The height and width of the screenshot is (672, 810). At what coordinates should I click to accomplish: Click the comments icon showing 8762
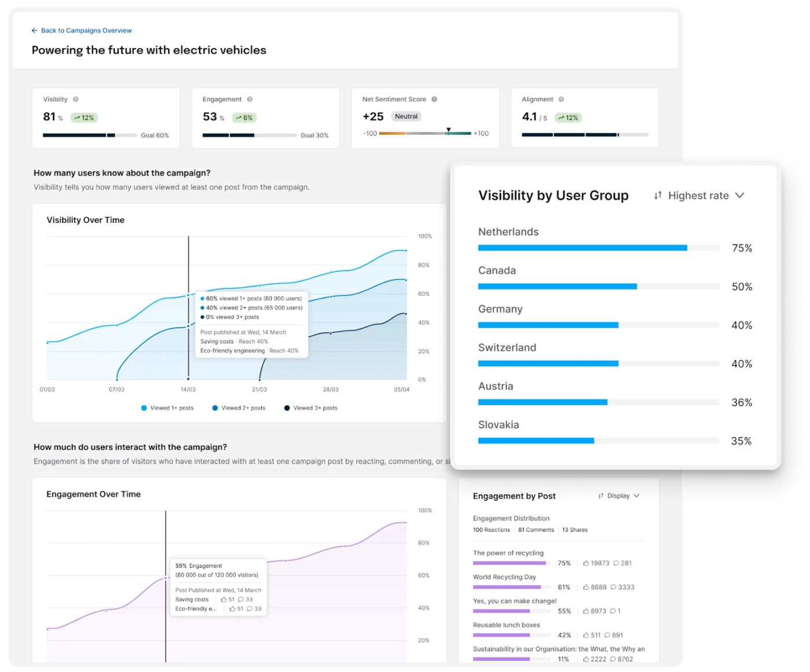[x=613, y=659]
